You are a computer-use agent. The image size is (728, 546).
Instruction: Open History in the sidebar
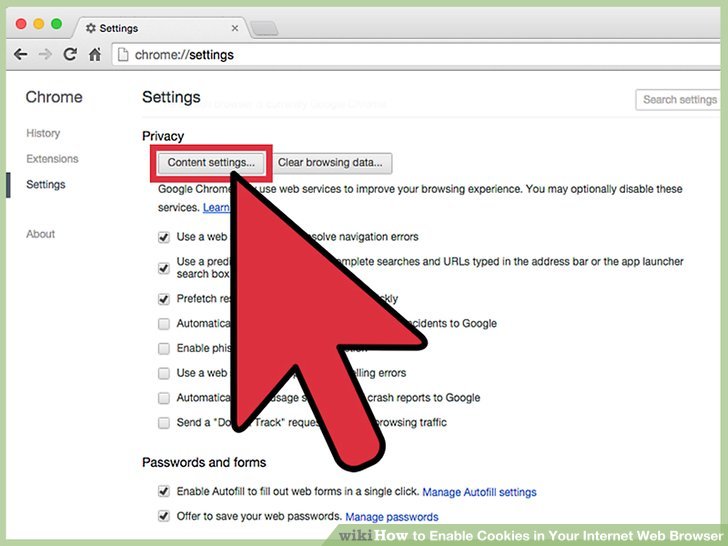point(43,133)
